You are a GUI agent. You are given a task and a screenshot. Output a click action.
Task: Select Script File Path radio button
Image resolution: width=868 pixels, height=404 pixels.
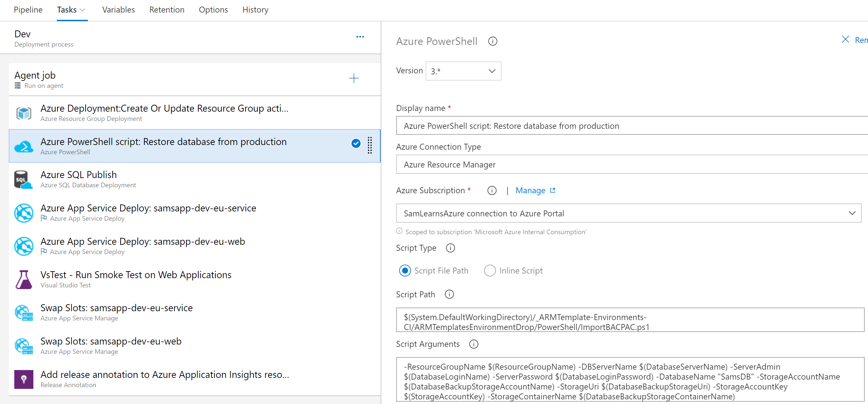(405, 271)
